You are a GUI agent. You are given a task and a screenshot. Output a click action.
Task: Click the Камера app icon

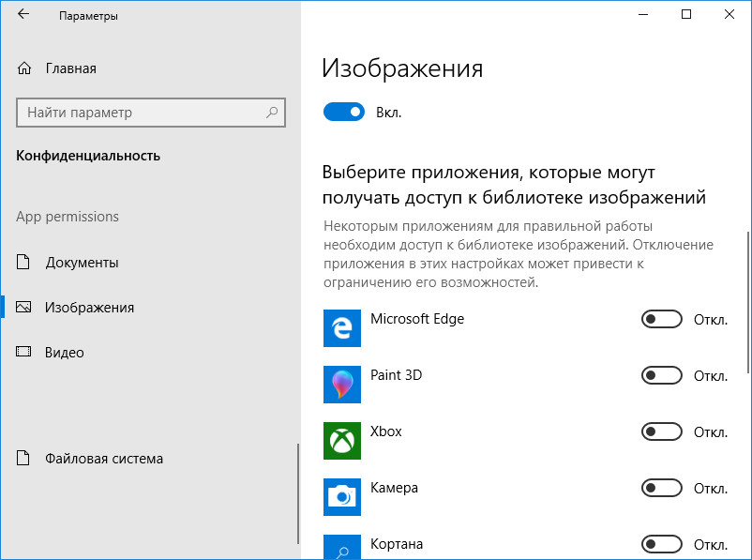pyautogui.click(x=342, y=496)
